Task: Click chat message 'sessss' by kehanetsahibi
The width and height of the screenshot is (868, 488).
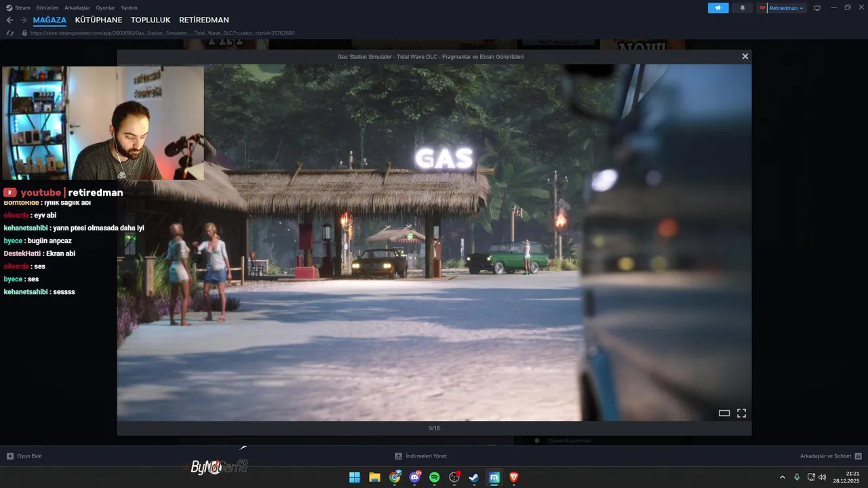Action: pos(64,291)
